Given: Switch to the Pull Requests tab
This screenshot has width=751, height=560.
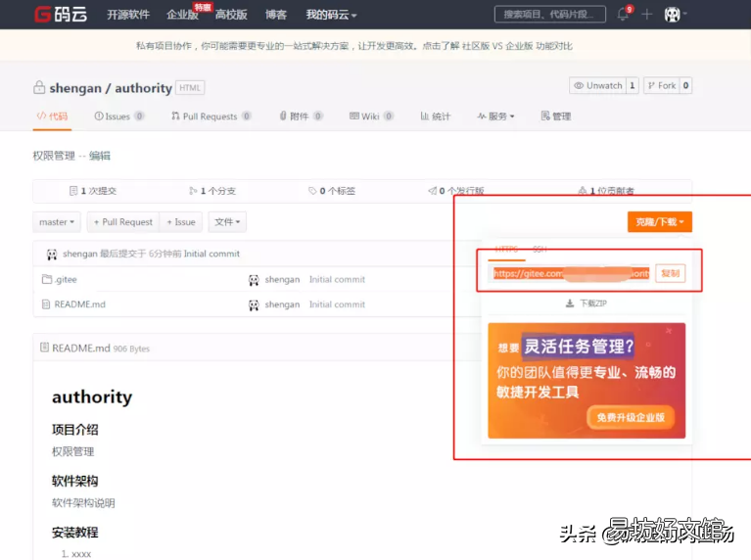Looking at the screenshot, I should click(x=211, y=117).
